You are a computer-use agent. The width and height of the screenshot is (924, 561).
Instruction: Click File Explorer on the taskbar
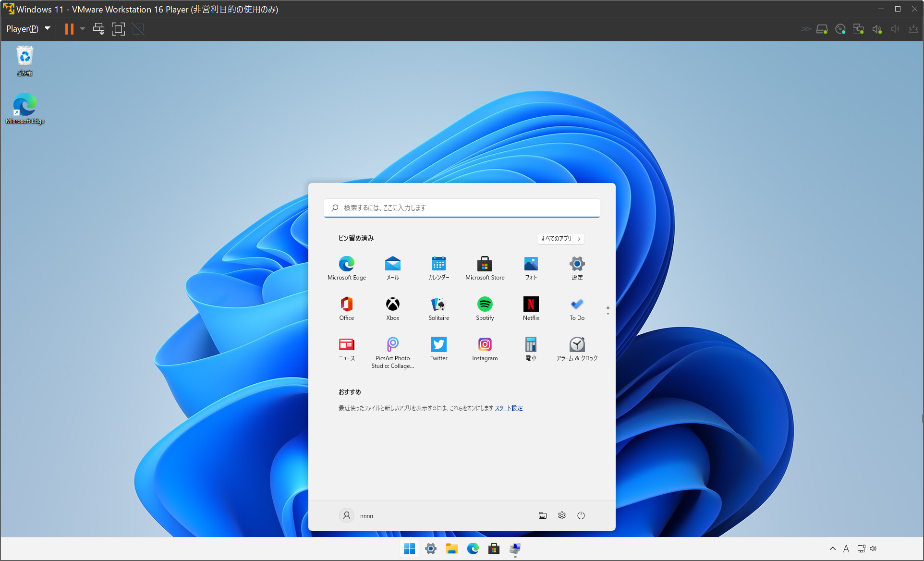click(x=451, y=549)
